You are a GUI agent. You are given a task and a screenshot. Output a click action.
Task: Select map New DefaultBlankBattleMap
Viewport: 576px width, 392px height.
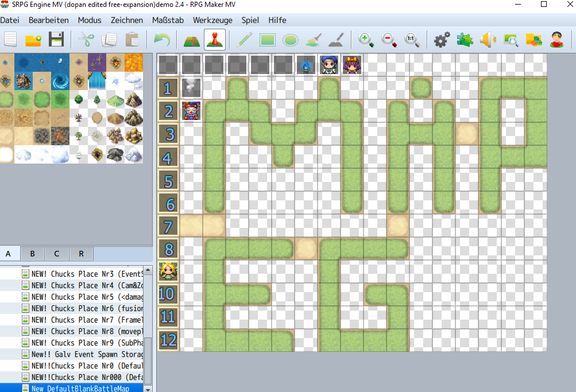pyautogui.click(x=72, y=388)
